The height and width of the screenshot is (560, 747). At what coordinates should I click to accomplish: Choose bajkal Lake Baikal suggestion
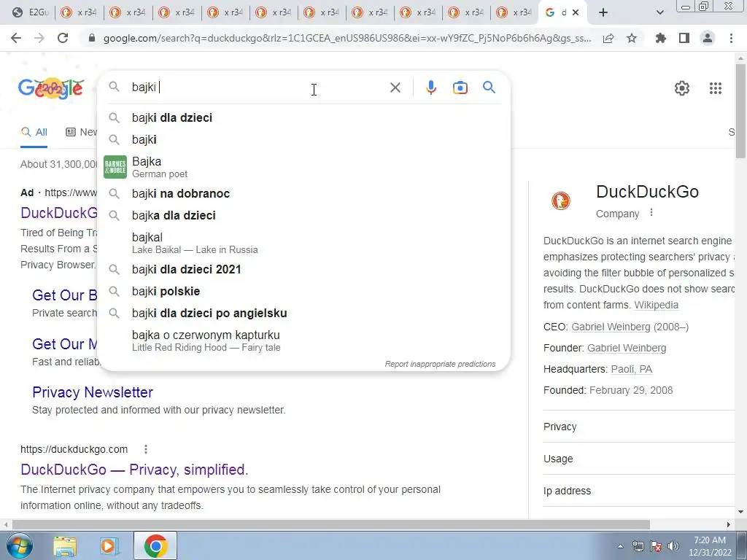click(x=304, y=243)
